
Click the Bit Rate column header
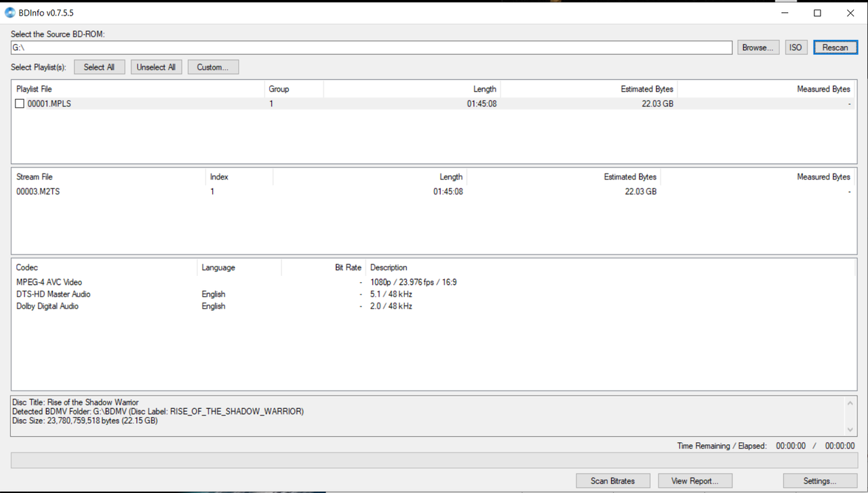[x=323, y=267]
